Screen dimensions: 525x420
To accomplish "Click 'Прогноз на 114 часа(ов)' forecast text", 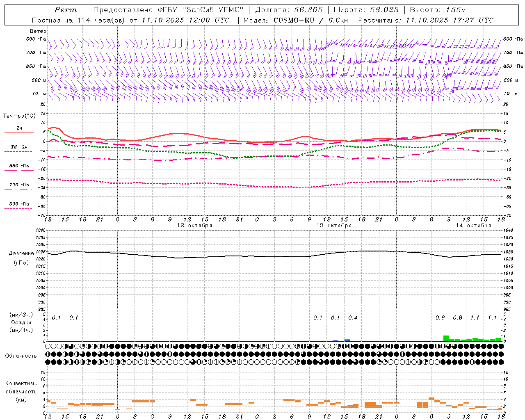I will coord(79,20).
